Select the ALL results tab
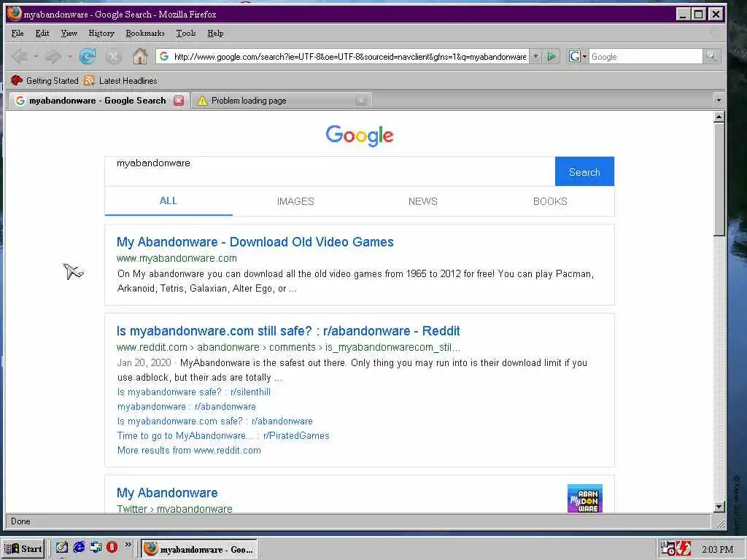Viewport: 747px width, 560px height. pos(169,201)
